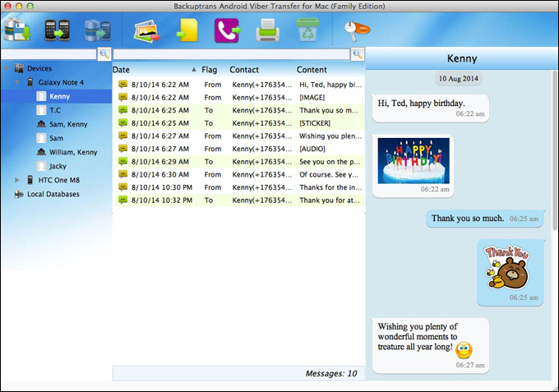
Task: Select the Sam contact in sidebar
Action: 56,138
